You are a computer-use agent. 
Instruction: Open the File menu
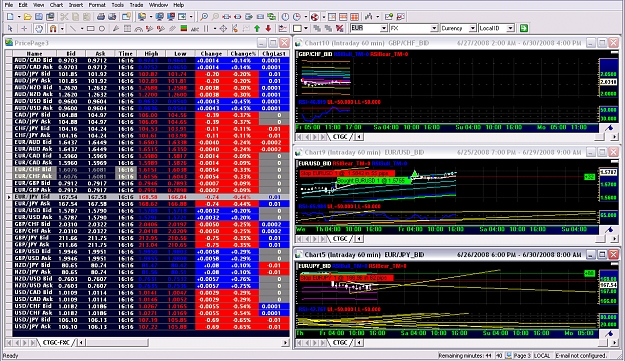pos(8,5)
